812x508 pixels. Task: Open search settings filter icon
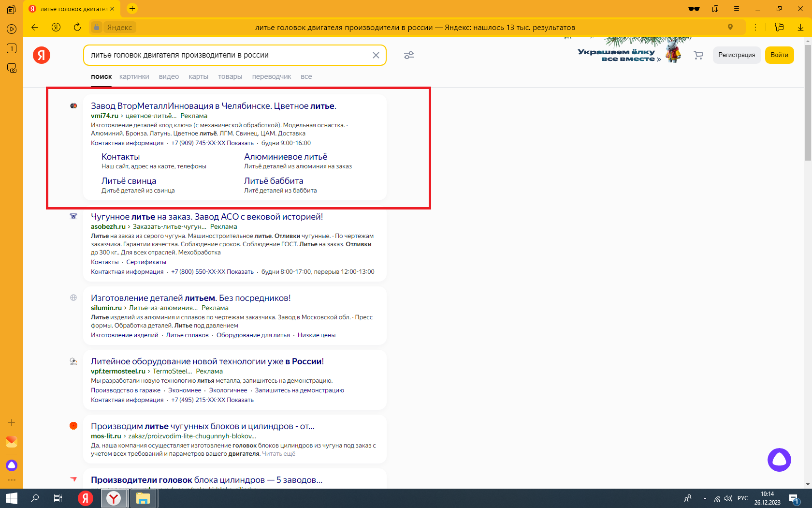[x=409, y=55]
